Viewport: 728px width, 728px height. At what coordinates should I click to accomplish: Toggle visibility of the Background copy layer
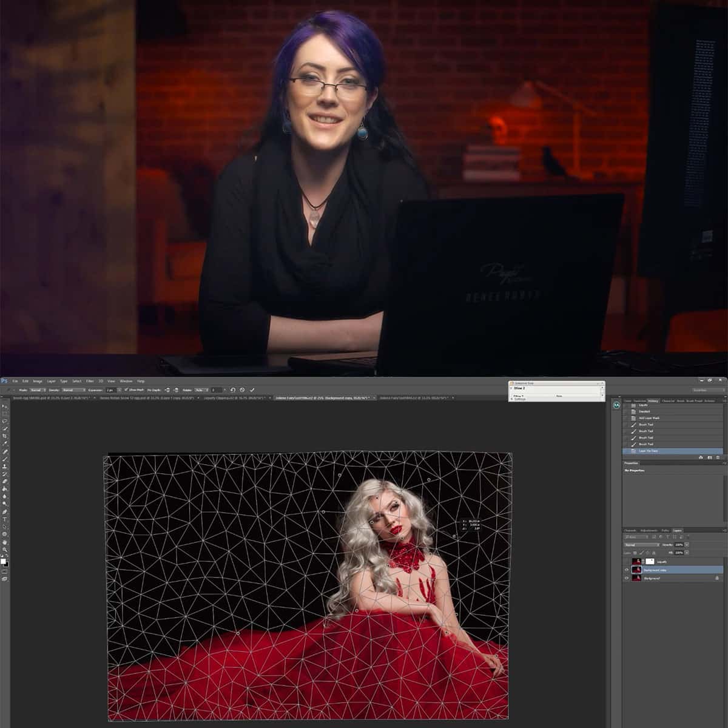627,570
